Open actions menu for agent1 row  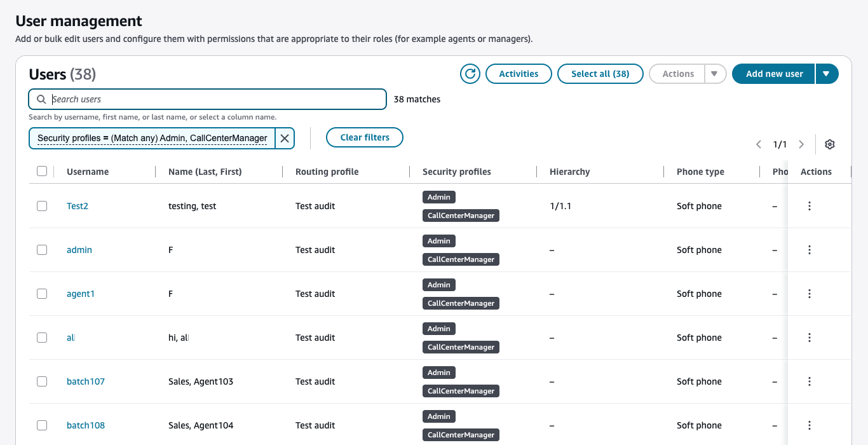[810, 294]
